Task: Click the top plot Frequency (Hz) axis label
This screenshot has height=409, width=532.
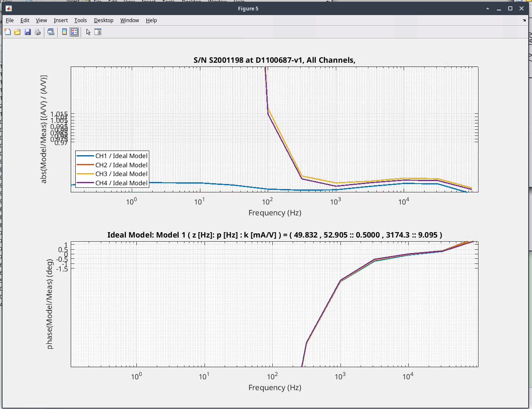Action: click(x=275, y=213)
